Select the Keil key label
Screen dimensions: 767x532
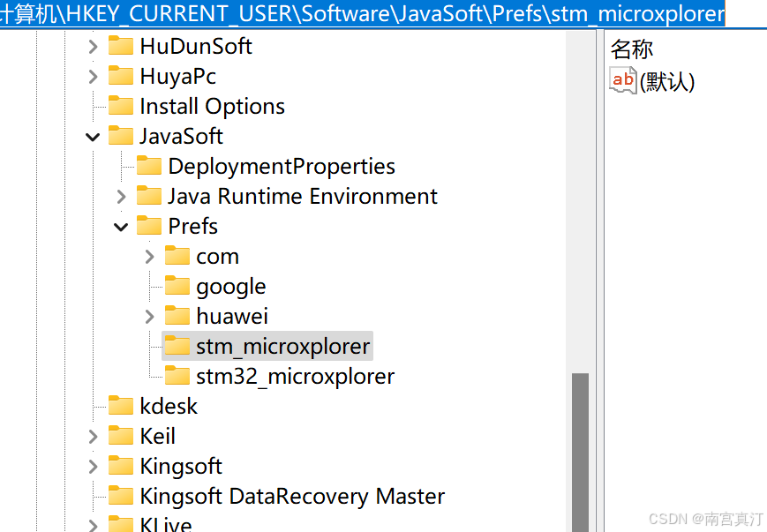pos(157,436)
